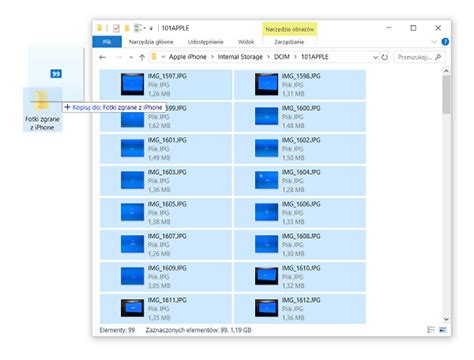The height and width of the screenshot is (360, 474).
Task: Click the folder icon in the address bar
Action: coord(154,57)
